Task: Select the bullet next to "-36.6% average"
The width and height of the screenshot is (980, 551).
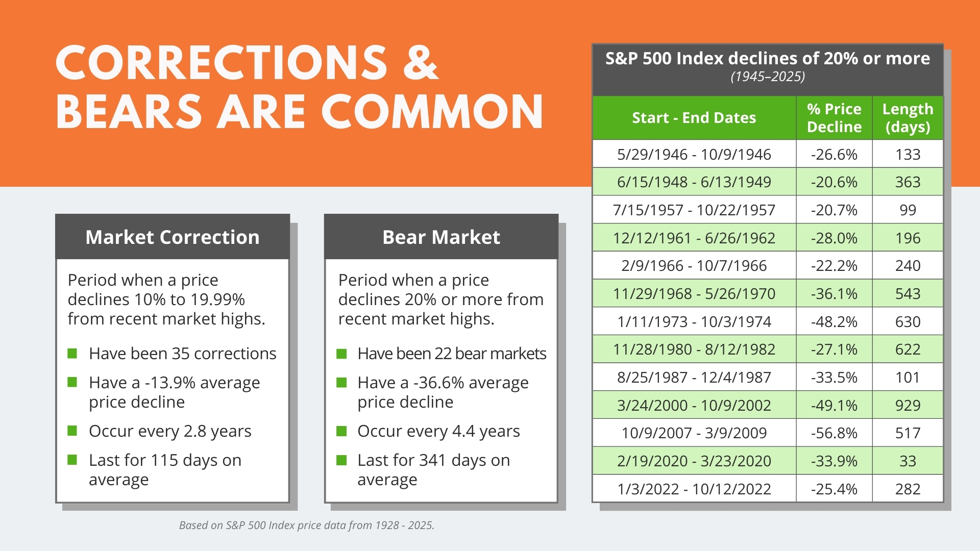Action: (x=341, y=383)
